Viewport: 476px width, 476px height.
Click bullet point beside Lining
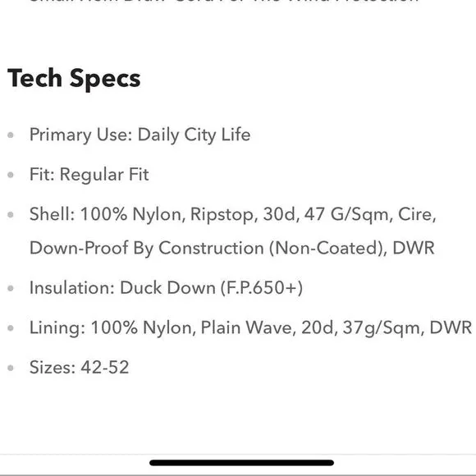tap(11, 328)
